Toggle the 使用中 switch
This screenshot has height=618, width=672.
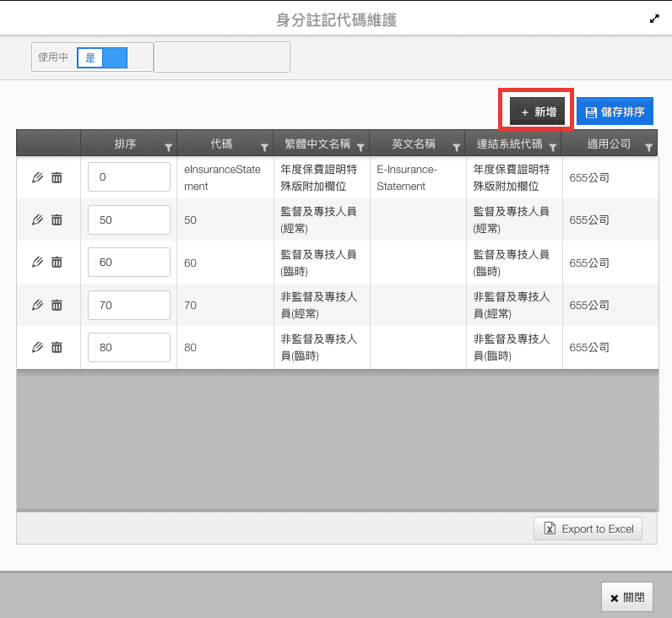click(101, 57)
